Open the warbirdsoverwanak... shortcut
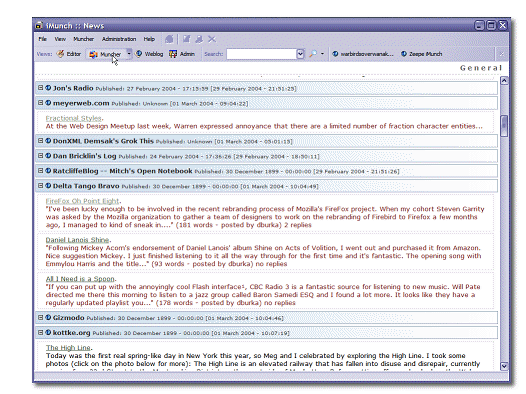526x394 pixels. 363,54
